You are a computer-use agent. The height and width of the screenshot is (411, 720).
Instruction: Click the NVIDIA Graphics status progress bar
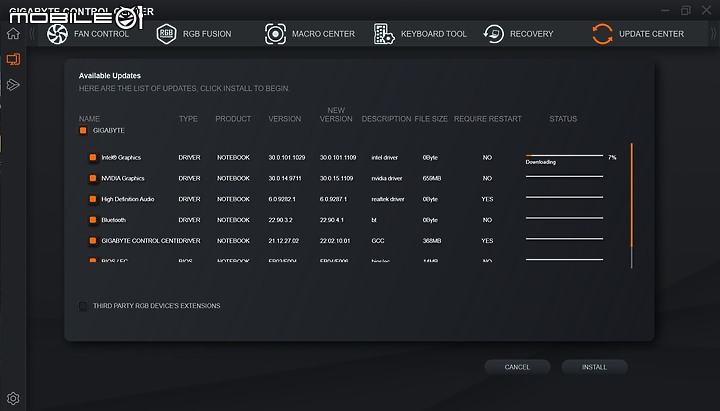coord(564,176)
